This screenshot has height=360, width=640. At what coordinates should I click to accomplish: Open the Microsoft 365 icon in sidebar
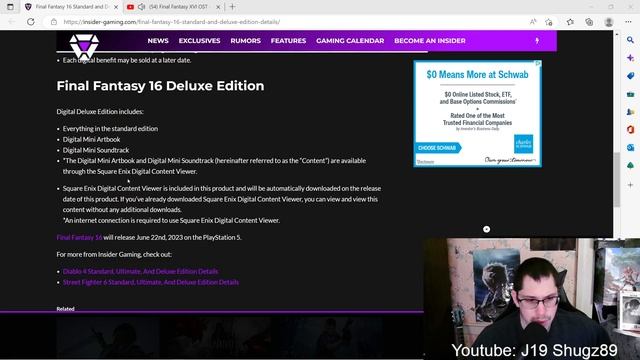pyautogui.click(x=630, y=130)
